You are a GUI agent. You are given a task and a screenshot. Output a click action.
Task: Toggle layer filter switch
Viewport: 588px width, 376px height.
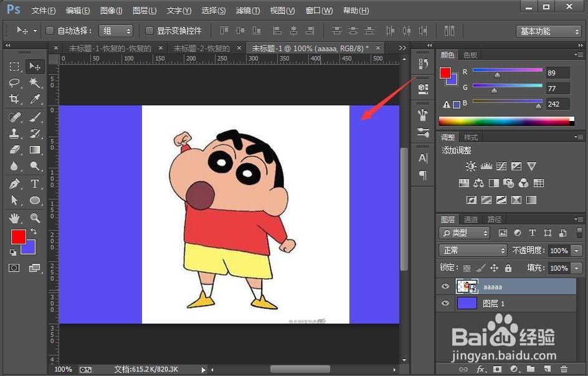point(580,233)
